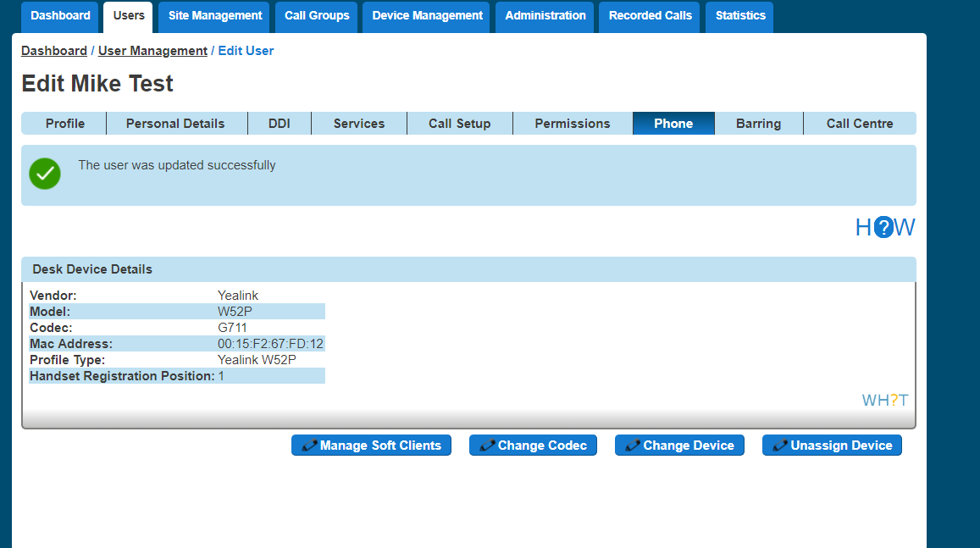This screenshot has height=548, width=980.
Task: Click the WH?T help icon
Action: tap(885, 401)
